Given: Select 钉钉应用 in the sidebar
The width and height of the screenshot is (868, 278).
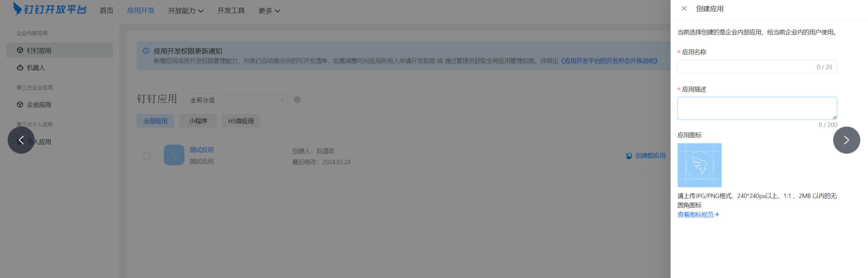Looking at the screenshot, I should click(x=59, y=50).
